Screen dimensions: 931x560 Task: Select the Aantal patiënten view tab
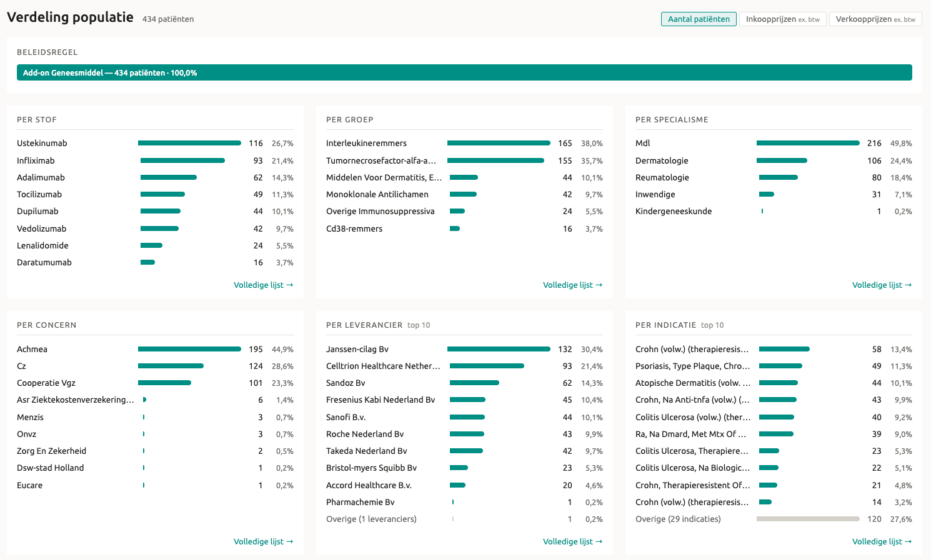point(699,19)
